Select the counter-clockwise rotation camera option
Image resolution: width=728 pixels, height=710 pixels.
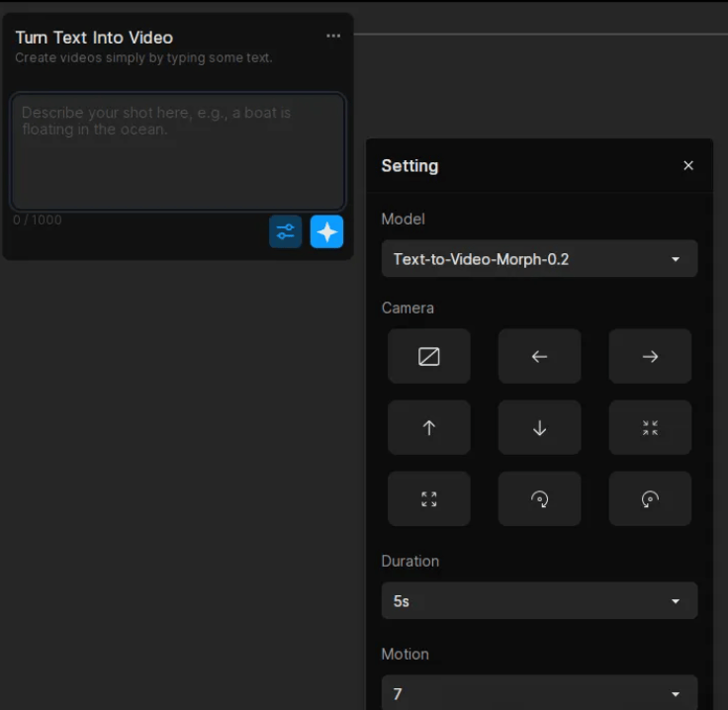point(650,498)
